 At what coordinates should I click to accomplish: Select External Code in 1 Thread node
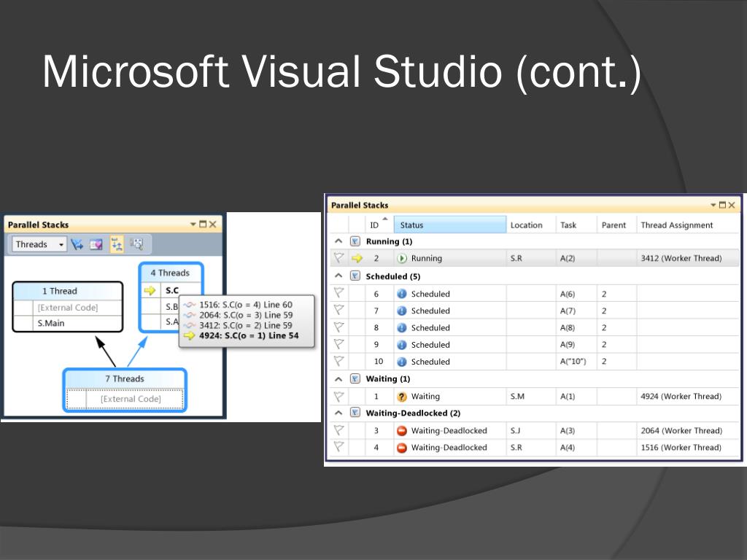[x=68, y=308]
